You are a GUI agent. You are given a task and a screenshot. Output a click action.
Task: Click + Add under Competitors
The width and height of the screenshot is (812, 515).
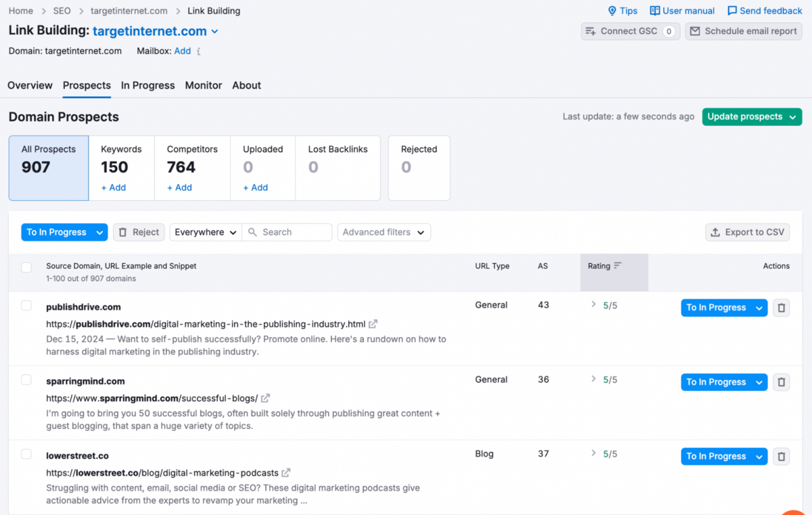click(179, 187)
